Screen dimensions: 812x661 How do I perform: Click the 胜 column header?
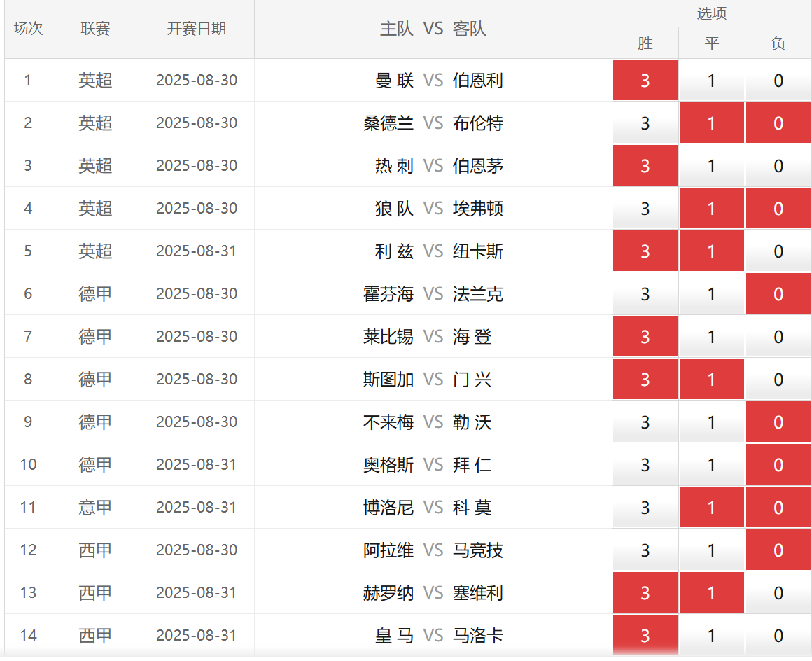coord(645,43)
